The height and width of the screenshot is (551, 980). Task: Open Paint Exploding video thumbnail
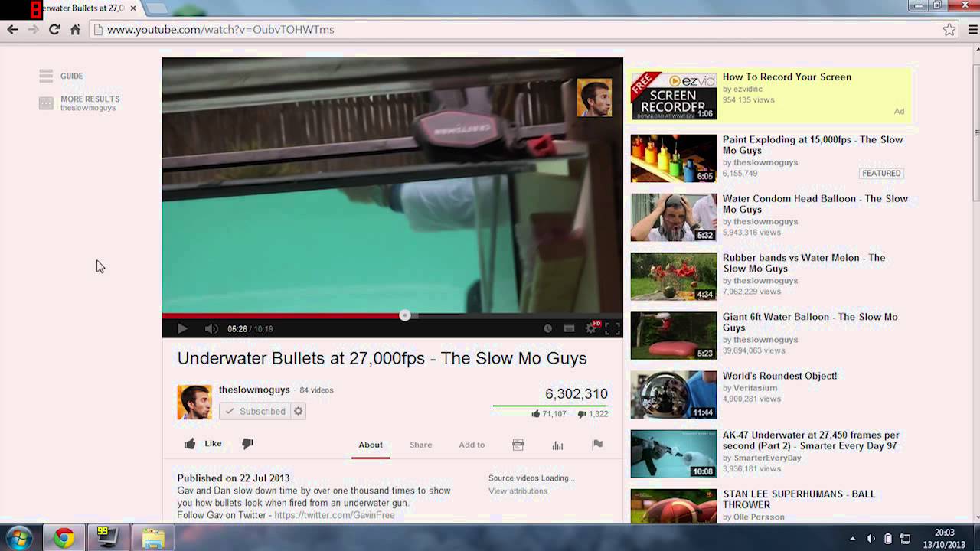[x=674, y=158]
